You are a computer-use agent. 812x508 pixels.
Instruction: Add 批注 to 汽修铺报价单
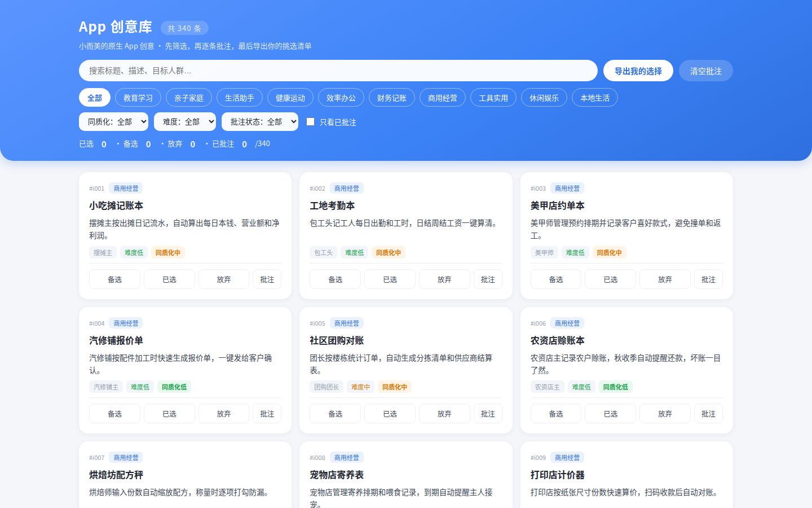click(267, 414)
